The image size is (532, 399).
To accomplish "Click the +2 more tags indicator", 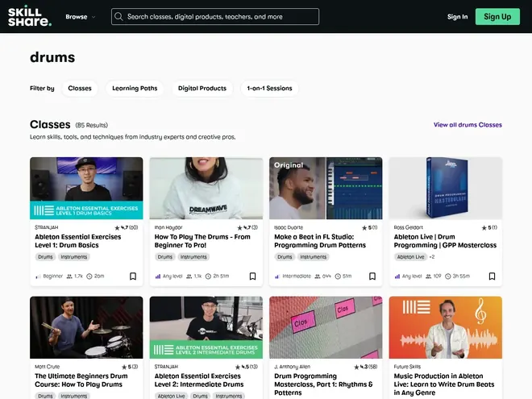I will pyautogui.click(x=432, y=257).
